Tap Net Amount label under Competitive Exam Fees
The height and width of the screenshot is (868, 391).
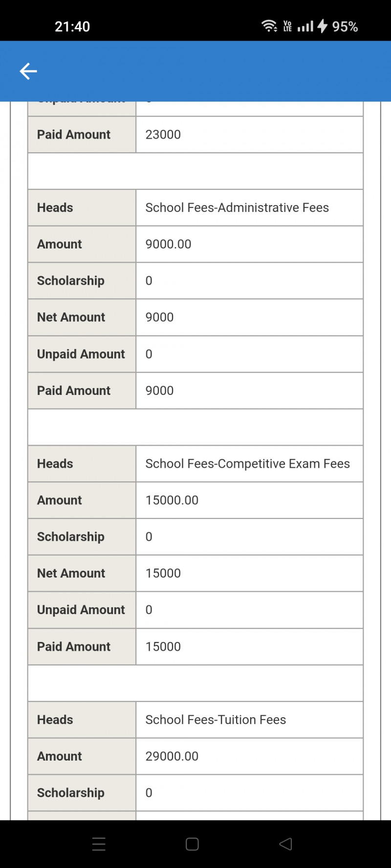71,573
